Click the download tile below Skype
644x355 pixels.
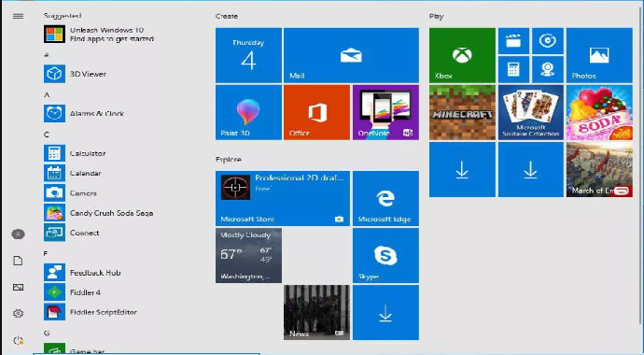pyautogui.click(x=385, y=313)
